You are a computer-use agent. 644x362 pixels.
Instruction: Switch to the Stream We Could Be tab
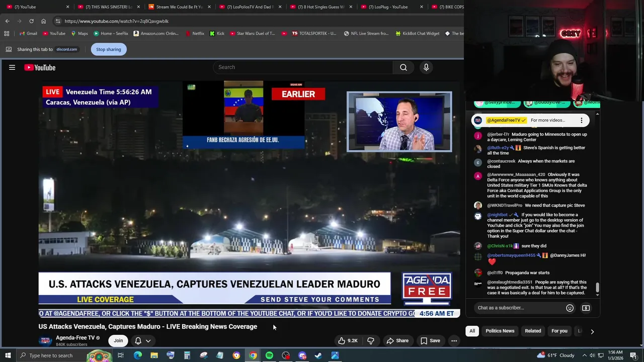pos(179,7)
